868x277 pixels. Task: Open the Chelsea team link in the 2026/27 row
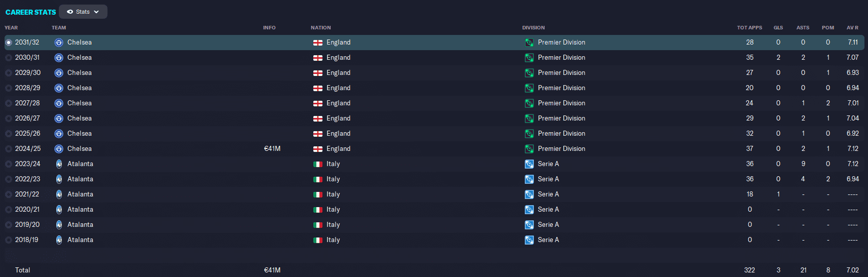click(x=80, y=118)
